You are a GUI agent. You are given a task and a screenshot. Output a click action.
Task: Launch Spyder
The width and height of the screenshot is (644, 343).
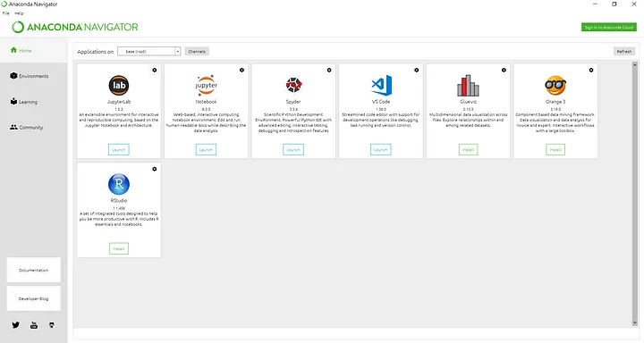293,150
